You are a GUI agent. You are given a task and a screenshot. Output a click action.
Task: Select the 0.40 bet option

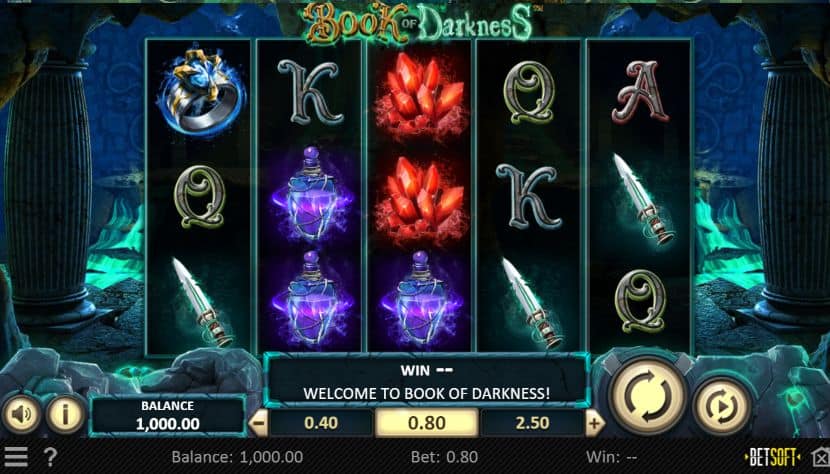click(x=321, y=423)
